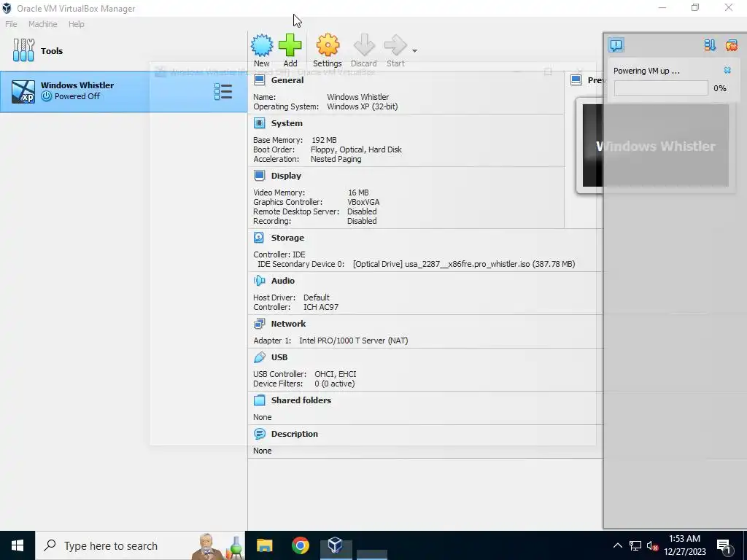Click the Tools label
The width and height of the screenshot is (747, 560).
click(x=52, y=51)
